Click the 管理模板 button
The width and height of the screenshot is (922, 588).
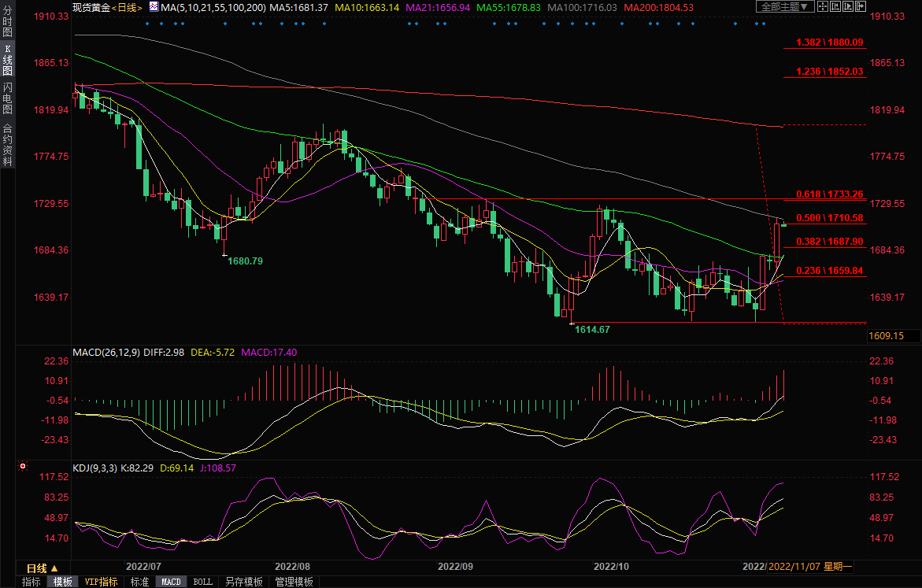[294, 582]
